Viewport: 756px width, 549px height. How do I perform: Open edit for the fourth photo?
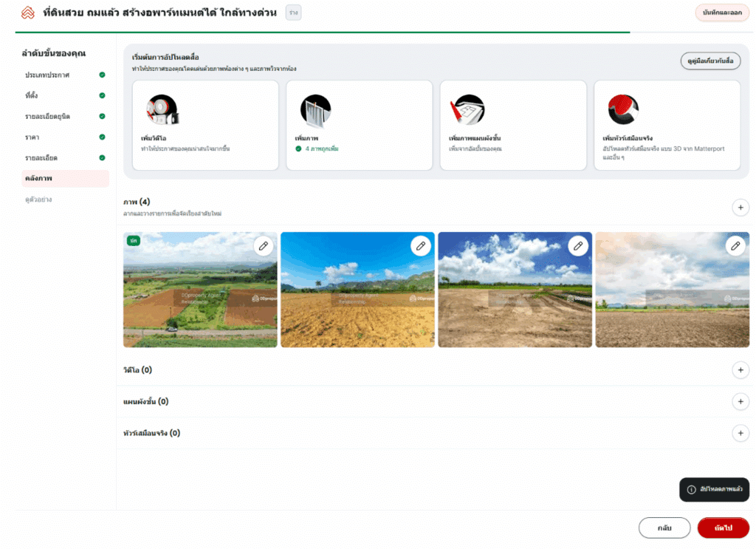click(735, 246)
